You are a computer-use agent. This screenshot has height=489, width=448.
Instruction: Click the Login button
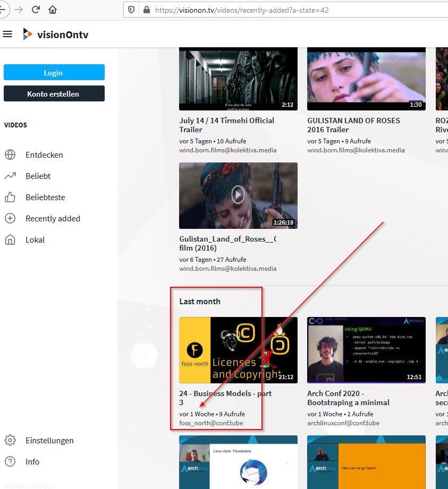point(54,72)
